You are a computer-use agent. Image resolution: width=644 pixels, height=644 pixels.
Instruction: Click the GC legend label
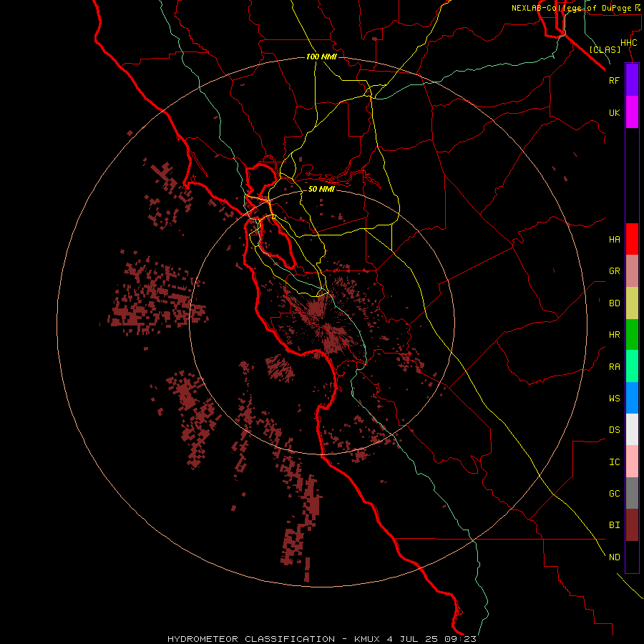pyautogui.click(x=614, y=494)
